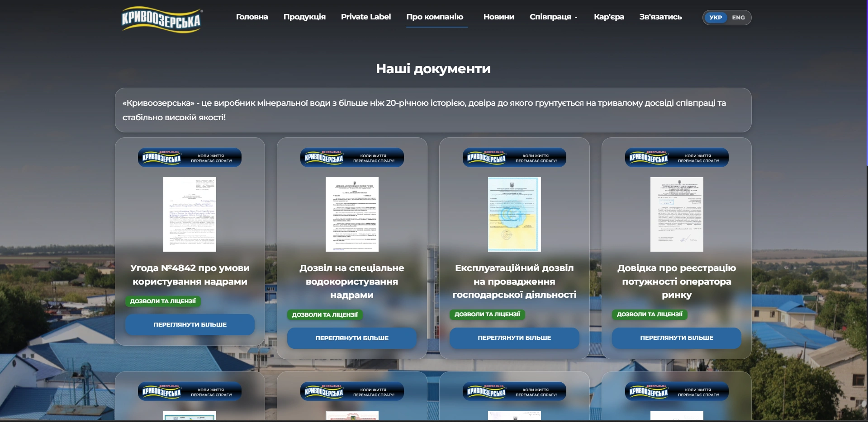Open the Новини section

coord(499,17)
